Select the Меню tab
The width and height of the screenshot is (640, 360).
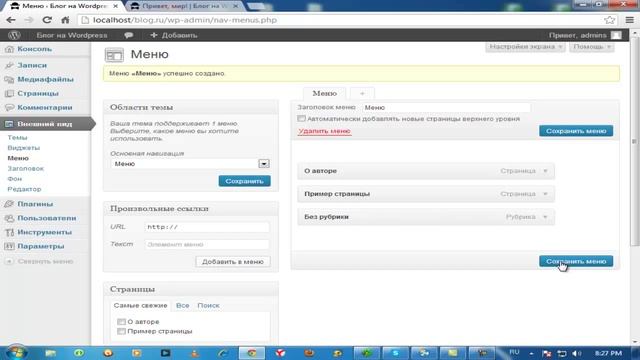click(324, 93)
